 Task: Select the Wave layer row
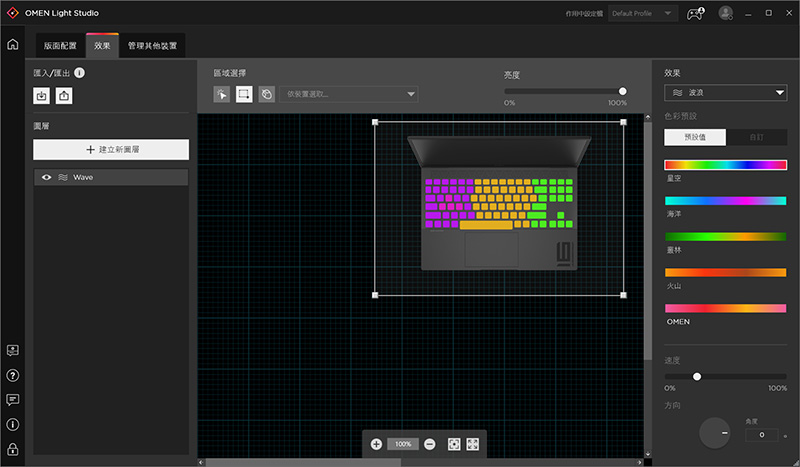(x=111, y=177)
